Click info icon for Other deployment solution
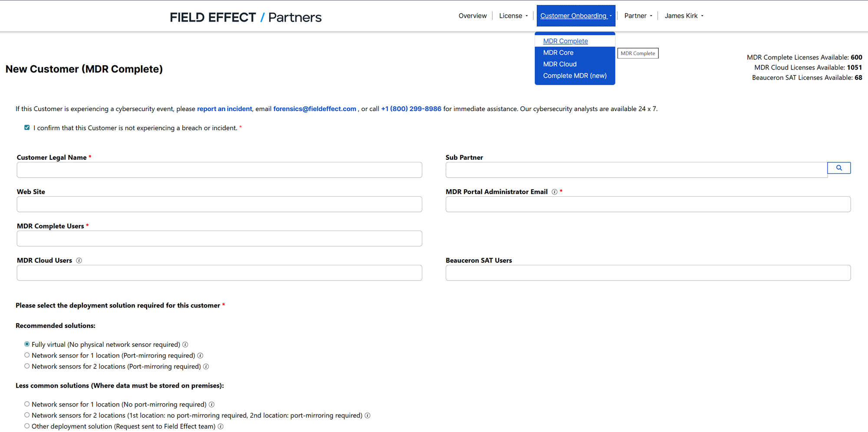This screenshot has width=868, height=432. tap(220, 427)
